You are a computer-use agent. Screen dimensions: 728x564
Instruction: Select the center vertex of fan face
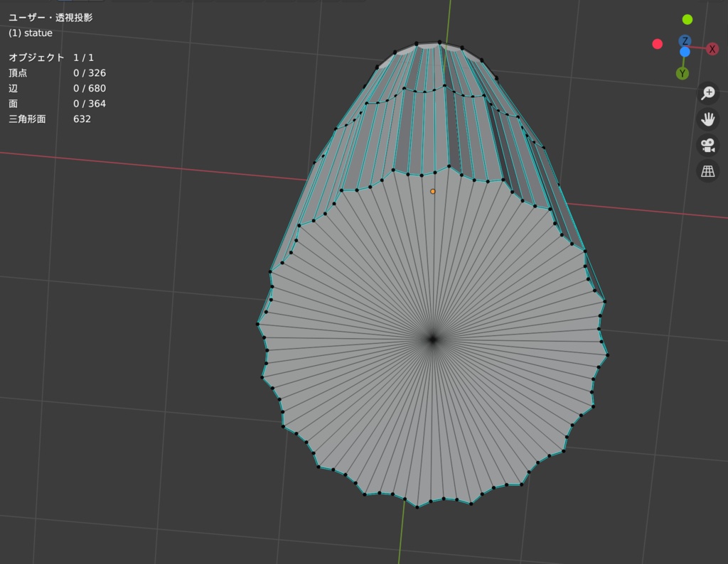(x=433, y=339)
